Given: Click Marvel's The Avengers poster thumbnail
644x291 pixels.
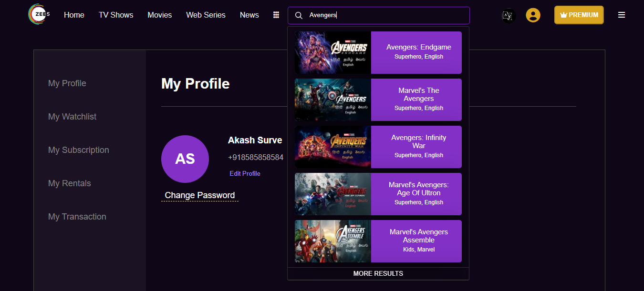Looking at the screenshot, I should tap(332, 100).
